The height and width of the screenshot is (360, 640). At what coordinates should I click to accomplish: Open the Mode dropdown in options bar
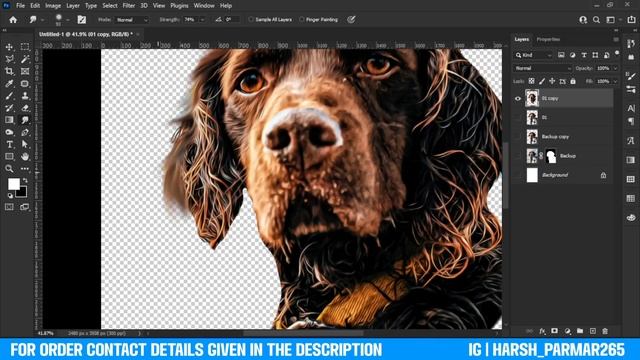tap(133, 20)
